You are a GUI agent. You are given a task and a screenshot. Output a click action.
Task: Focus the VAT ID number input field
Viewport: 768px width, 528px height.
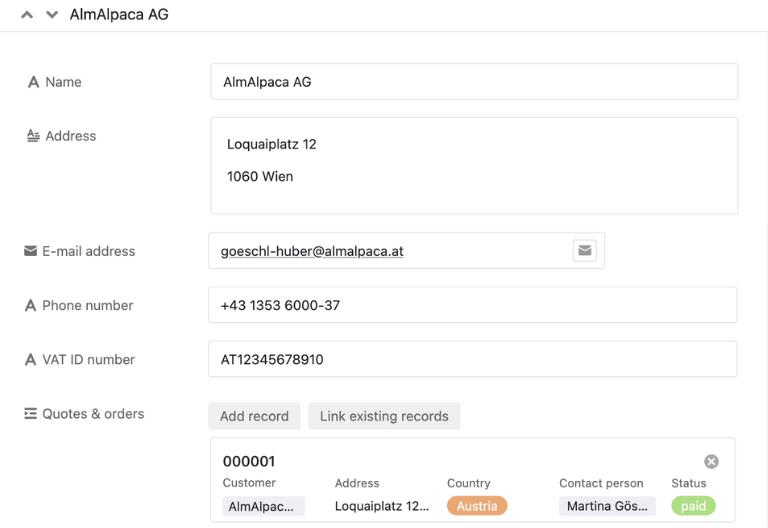[472, 359]
